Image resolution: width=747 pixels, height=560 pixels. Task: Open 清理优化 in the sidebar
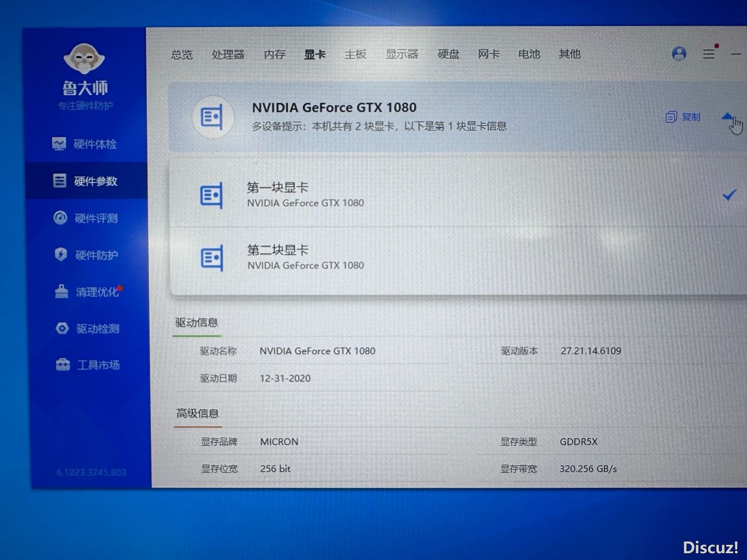[x=88, y=291]
